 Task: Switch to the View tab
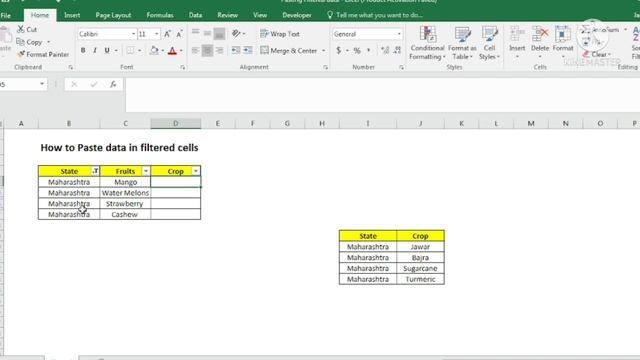click(x=260, y=15)
